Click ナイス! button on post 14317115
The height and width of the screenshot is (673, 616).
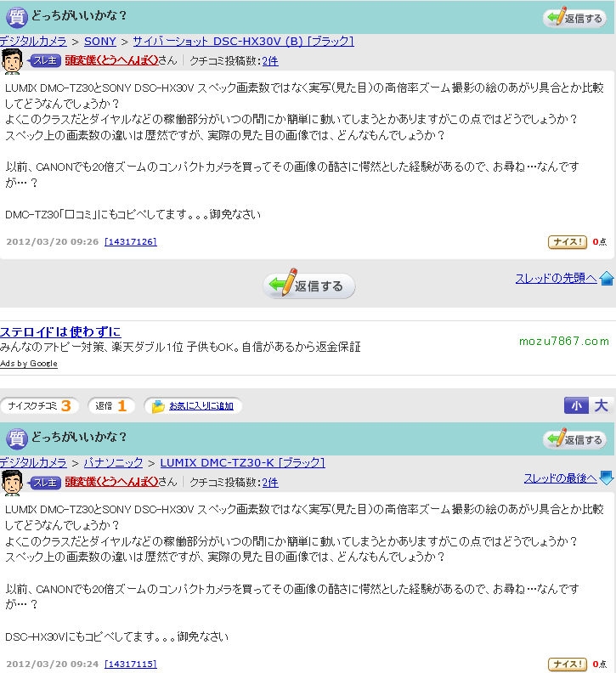(567, 664)
